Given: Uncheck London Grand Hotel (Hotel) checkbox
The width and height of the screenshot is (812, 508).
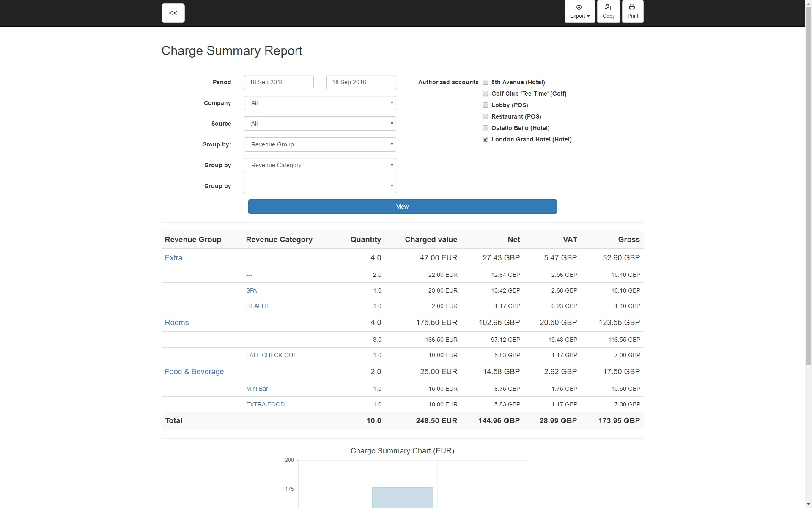Looking at the screenshot, I should click(x=486, y=139).
